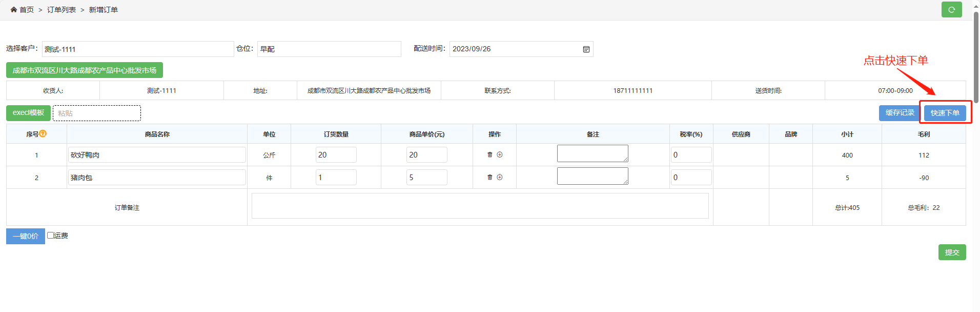
Task: Open the 选择客户 customer selector
Action: (137, 49)
